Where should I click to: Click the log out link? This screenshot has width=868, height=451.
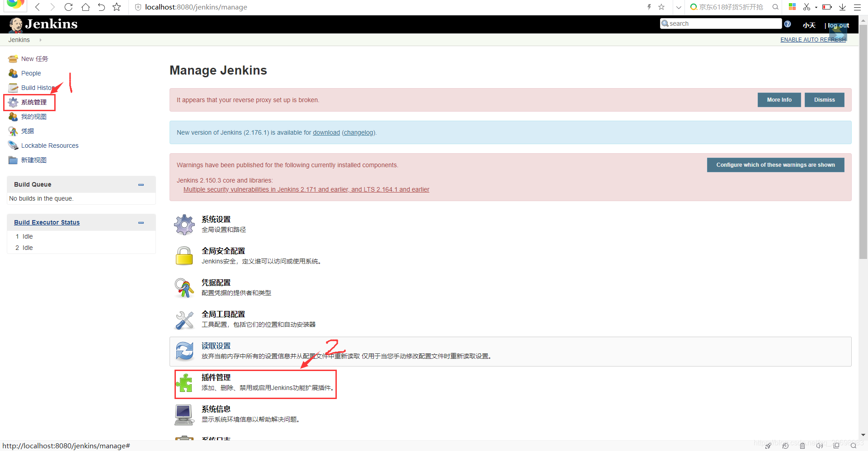coord(839,25)
